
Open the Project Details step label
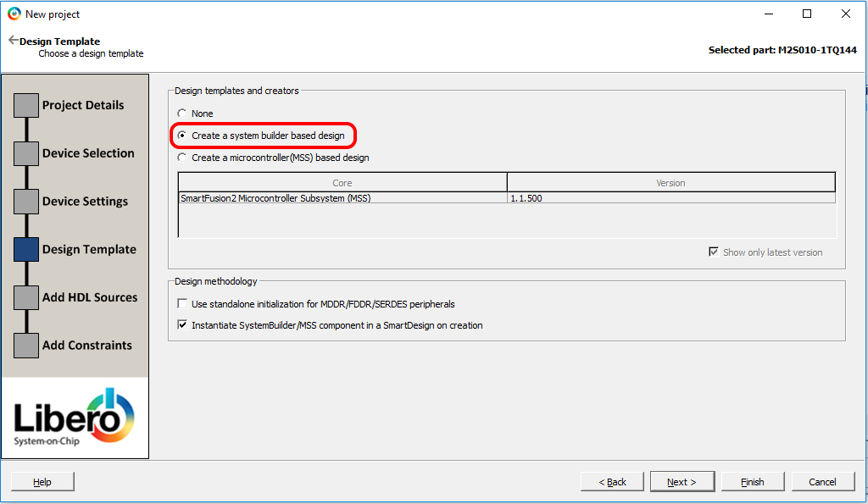(x=83, y=105)
